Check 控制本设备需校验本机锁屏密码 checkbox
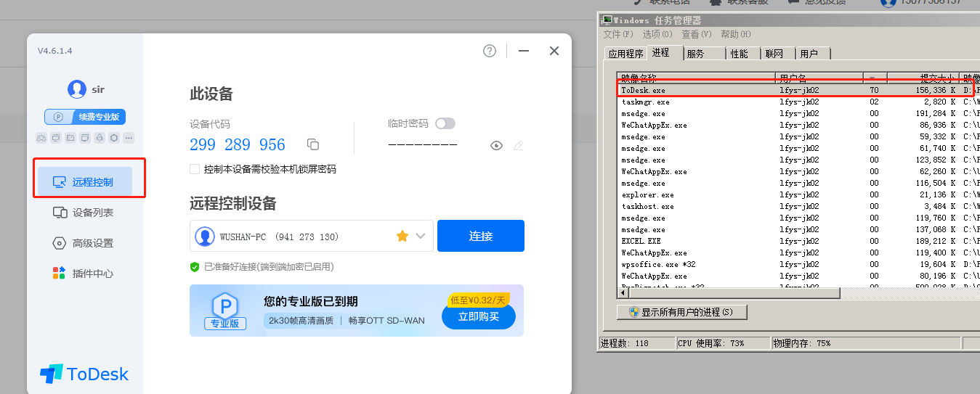The height and width of the screenshot is (394, 980). [195, 169]
